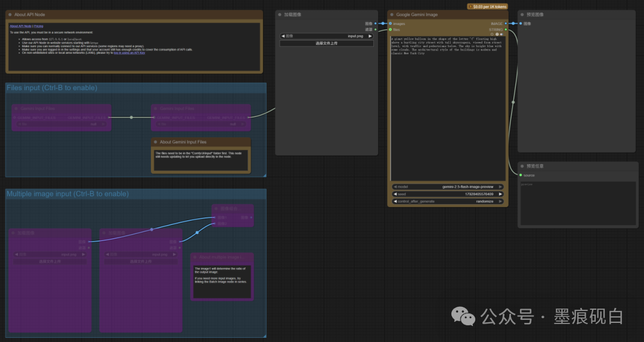Viewport: 644px width, 342px height.
Task: Click the 选择文件上传 upload button
Action: click(327, 43)
